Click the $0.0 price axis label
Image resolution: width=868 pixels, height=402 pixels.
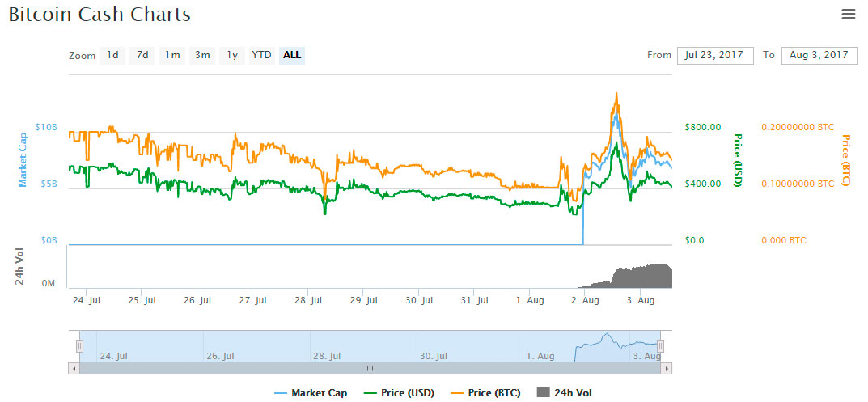(694, 240)
